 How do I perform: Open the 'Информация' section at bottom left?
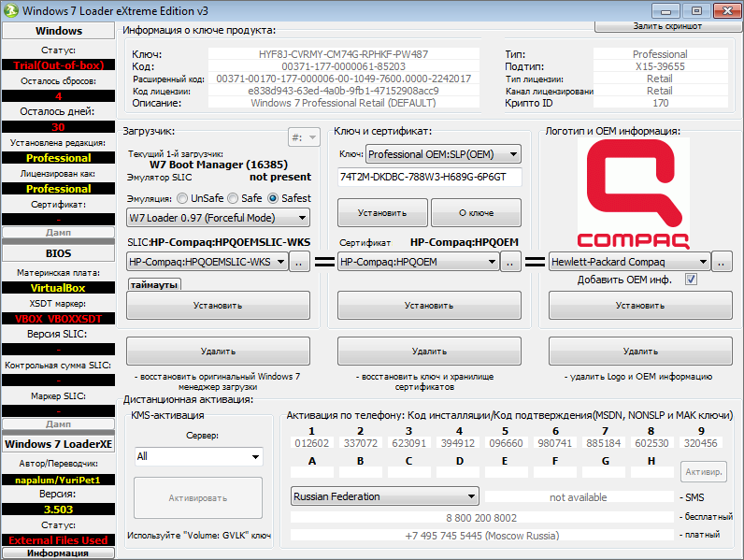[58, 553]
